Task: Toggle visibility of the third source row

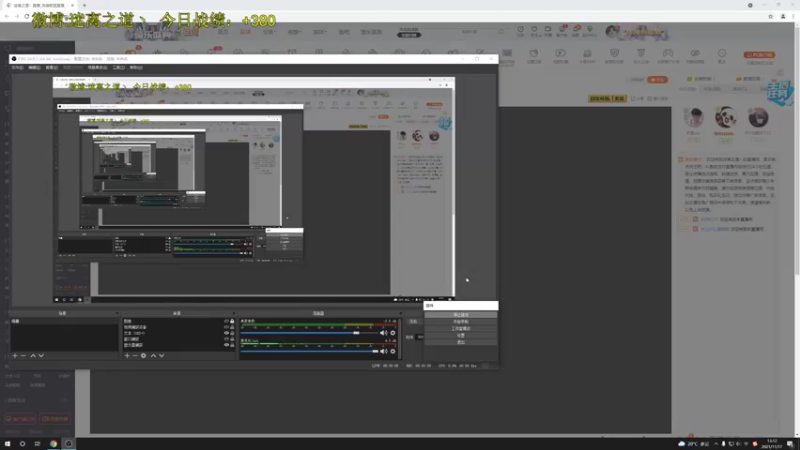Action: coord(227,333)
